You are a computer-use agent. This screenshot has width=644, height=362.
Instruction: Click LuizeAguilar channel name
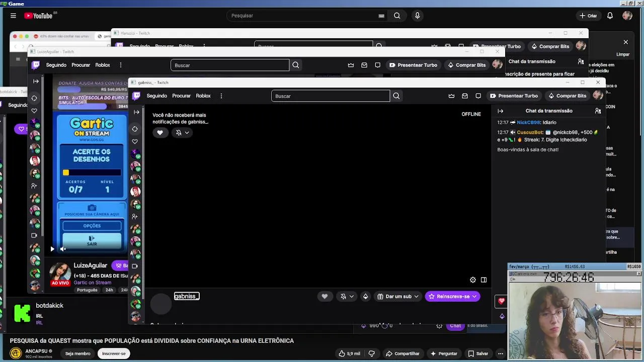point(91,265)
